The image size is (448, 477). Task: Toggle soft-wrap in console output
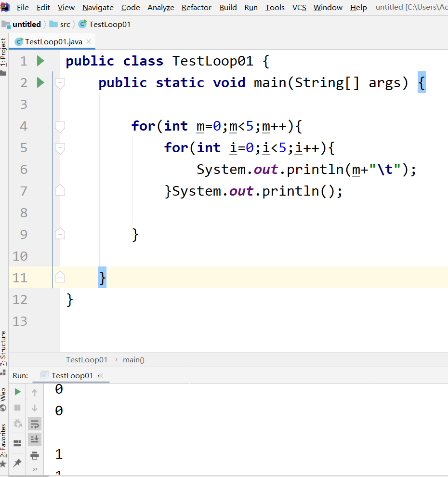[35, 424]
